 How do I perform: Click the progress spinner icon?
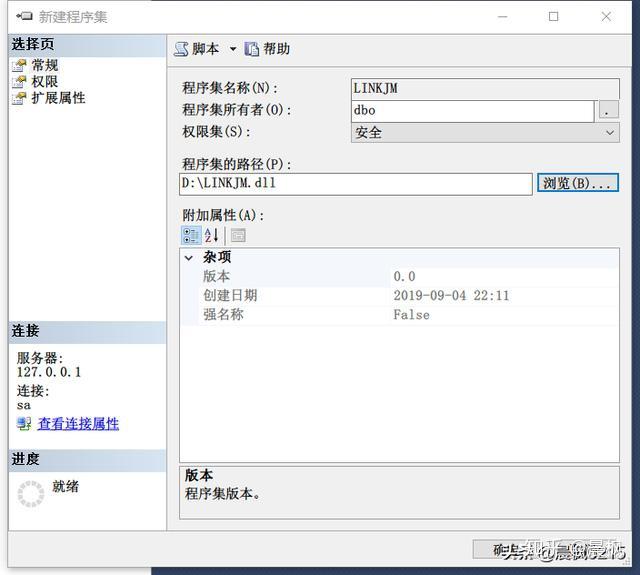pyautogui.click(x=31, y=494)
